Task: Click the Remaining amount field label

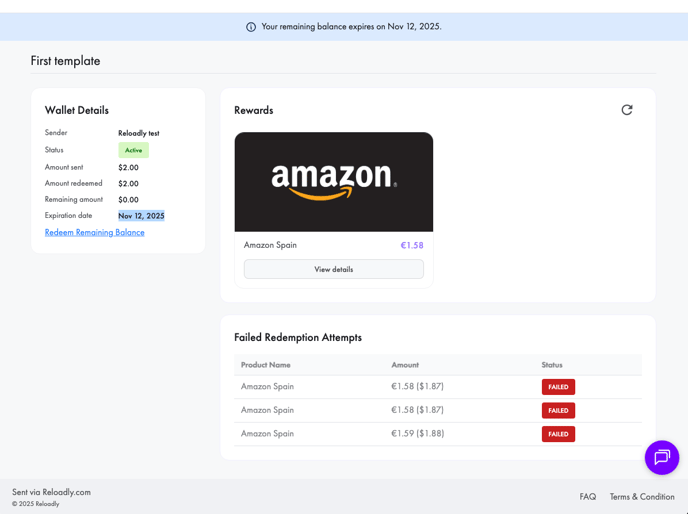Action: tap(74, 199)
